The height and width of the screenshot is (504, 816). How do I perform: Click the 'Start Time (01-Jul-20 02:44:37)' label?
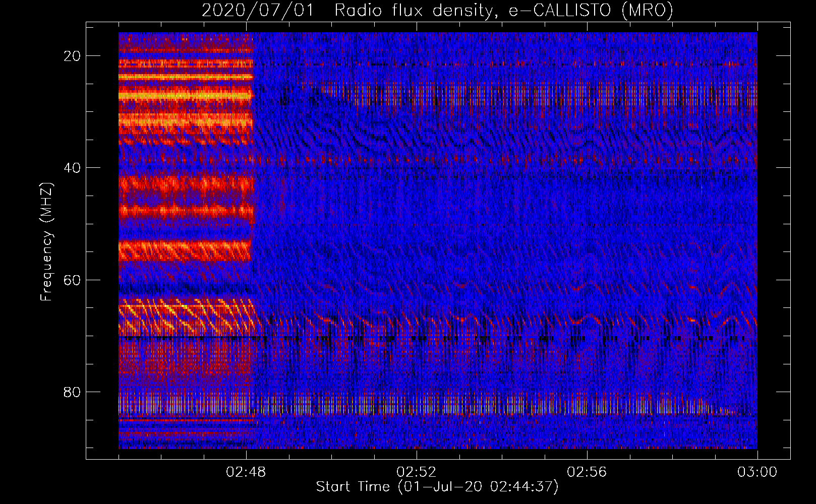click(x=437, y=487)
